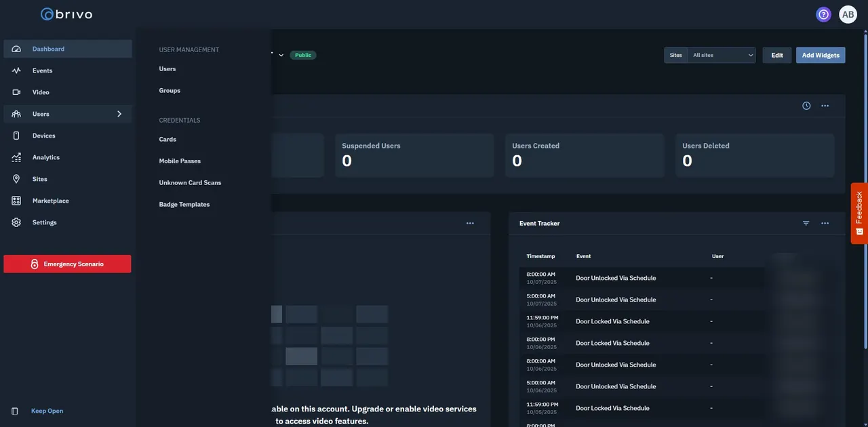The image size is (868, 427).
Task: Click the Add Widgets button
Action: (x=821, y=55)
